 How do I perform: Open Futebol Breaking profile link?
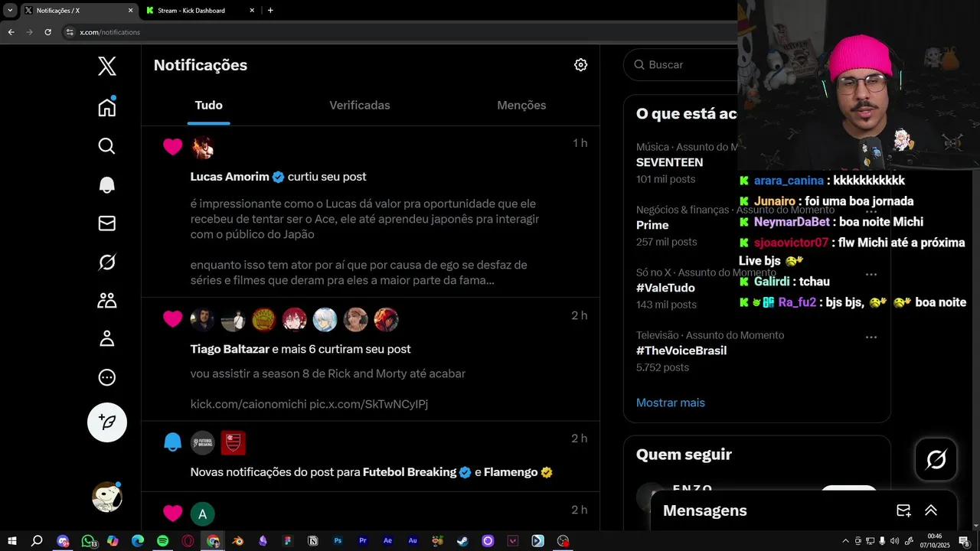click(x=410, y=472)
